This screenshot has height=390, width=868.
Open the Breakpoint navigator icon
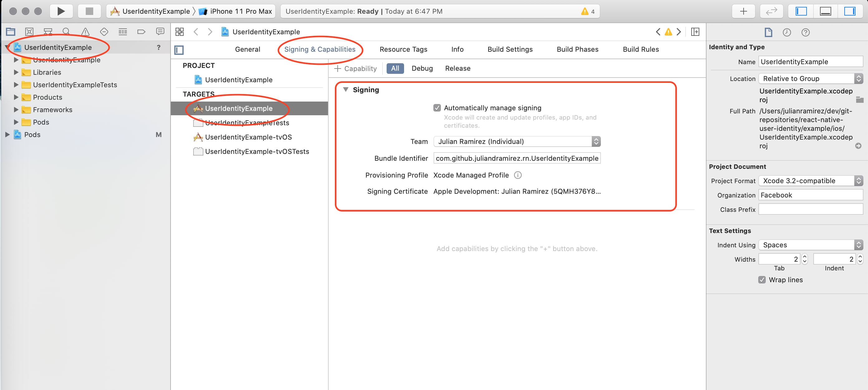click(x=141, y=32)
